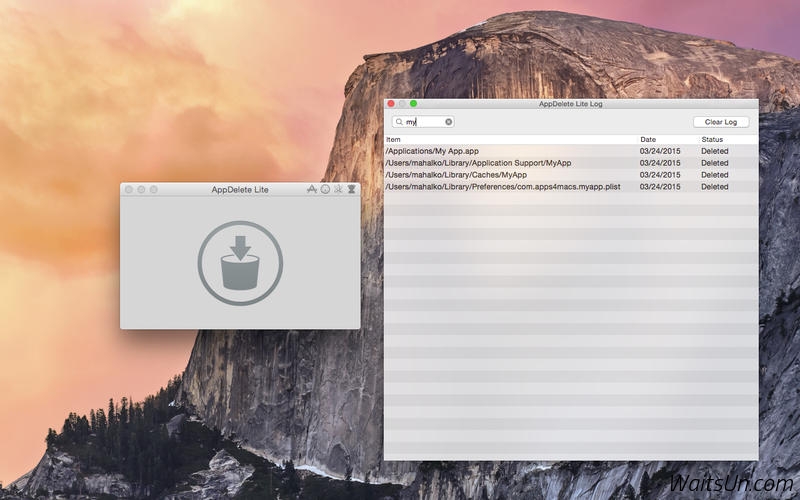800x500 pixels.
Task: Click the date of the Application Support/MyApp row
Action: [660, 163]
